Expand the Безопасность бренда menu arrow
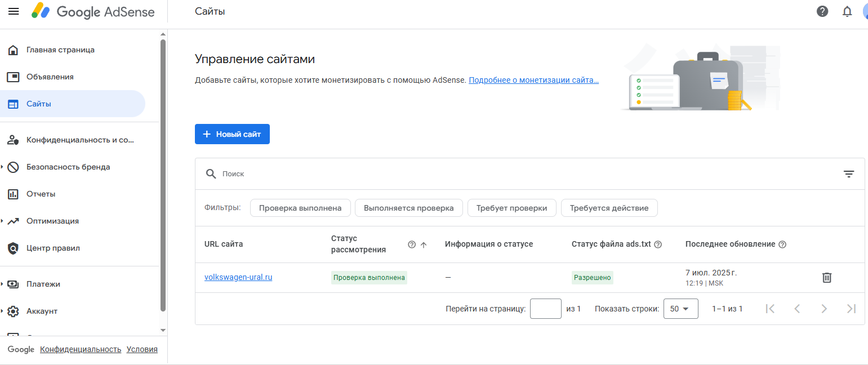This screenshot has width=868, height=365. [x=2, y=167]
